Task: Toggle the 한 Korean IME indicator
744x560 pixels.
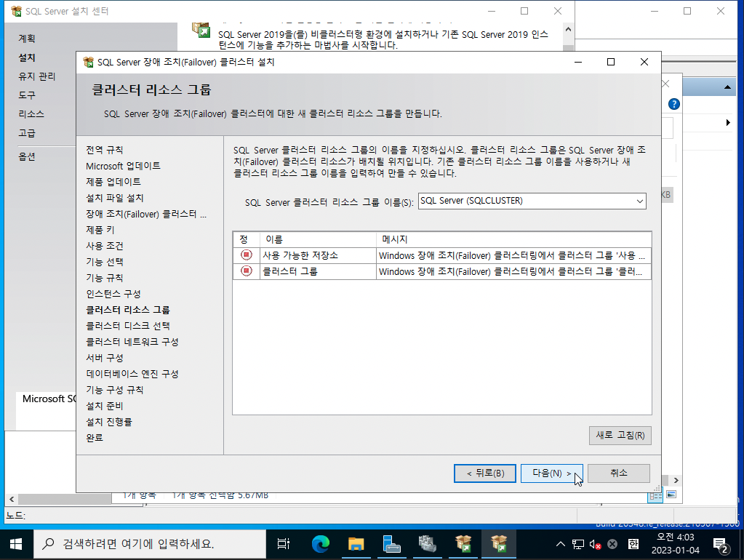Action: tap(633, 544)
